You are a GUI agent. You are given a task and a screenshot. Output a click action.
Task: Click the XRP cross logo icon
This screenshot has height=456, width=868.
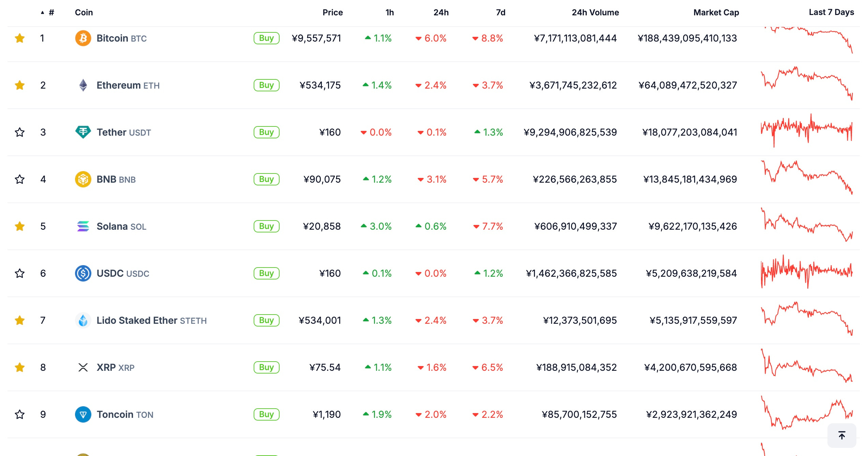[83, 367]
